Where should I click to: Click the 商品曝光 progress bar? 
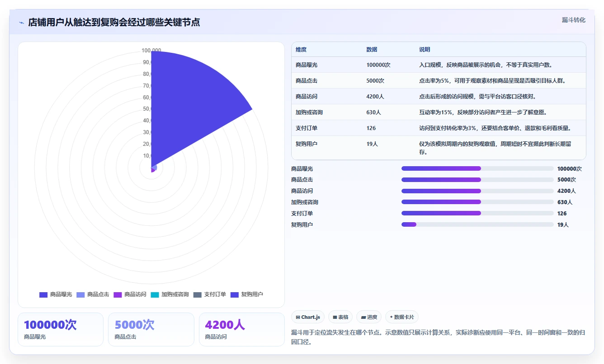pos(477,168)
